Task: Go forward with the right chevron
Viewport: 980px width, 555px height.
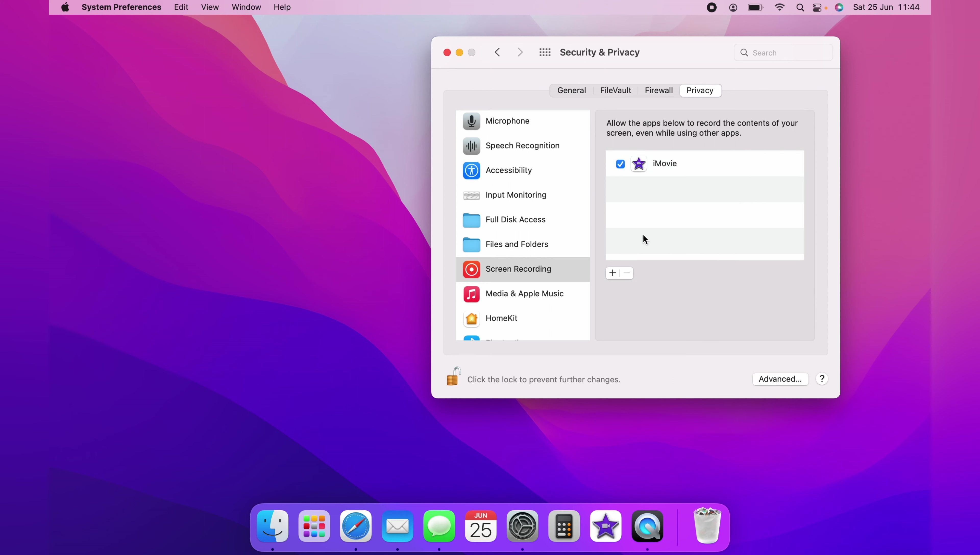Action: tap(520, 52)
